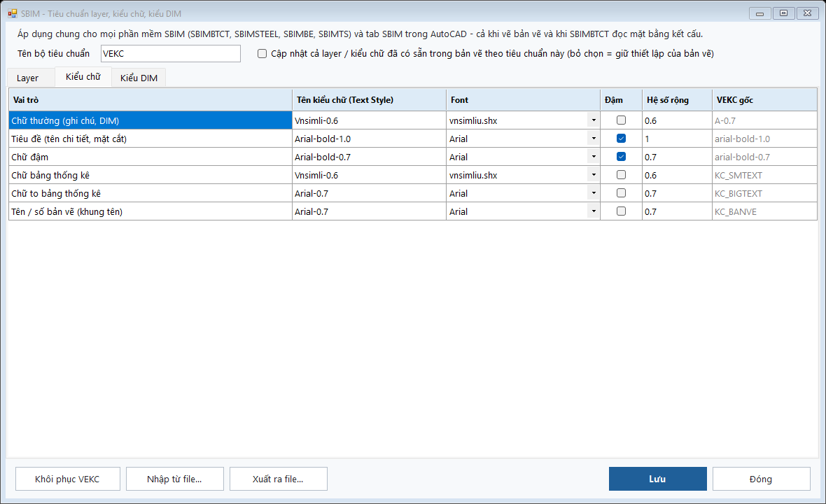Enable the 'Cập nhật cả layer / kiểu chữ' checkbox
The width and height of the screenshot is (826, 504).
262,54
